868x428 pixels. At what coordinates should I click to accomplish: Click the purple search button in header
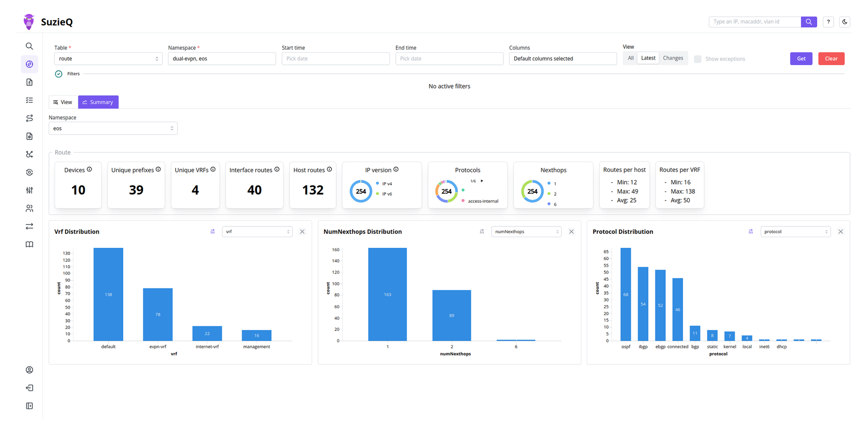pyautogui.click(x=809, y=22)
